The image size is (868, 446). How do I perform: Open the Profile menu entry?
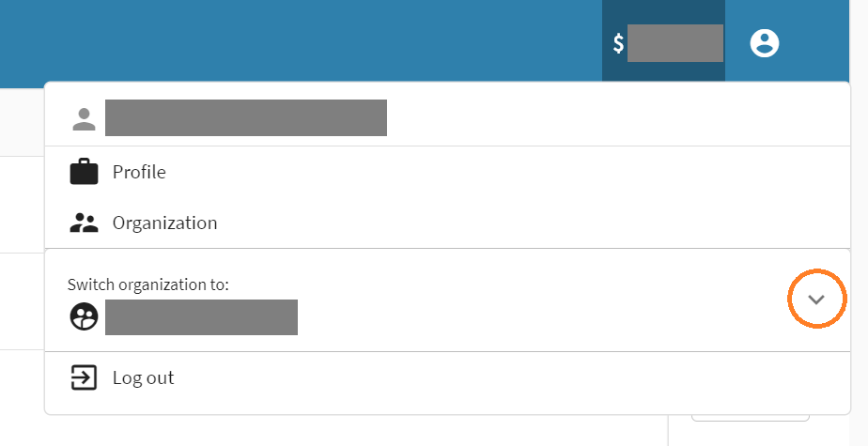point(139,172)
